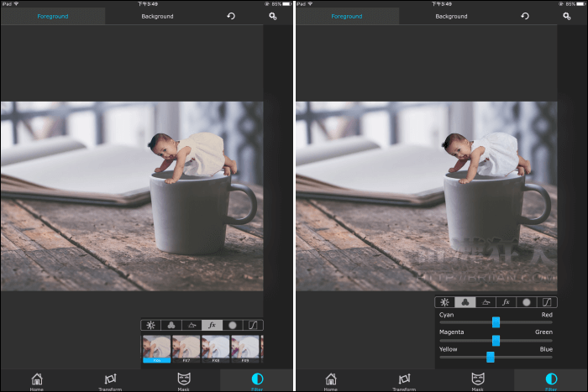The height and width of the screenshot is (392, 588).
Task: Open the color balance icon in the right screen
Action: 465,302
